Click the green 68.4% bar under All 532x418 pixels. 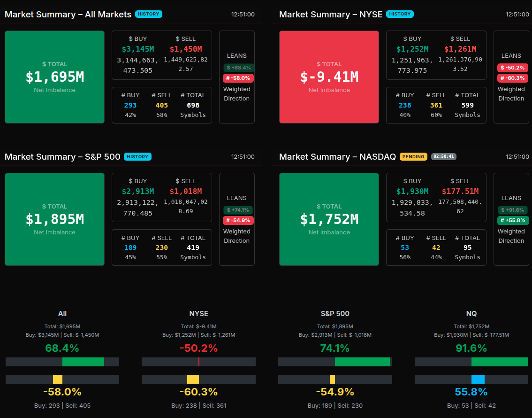pyautogui.click(x=83, y=362)
